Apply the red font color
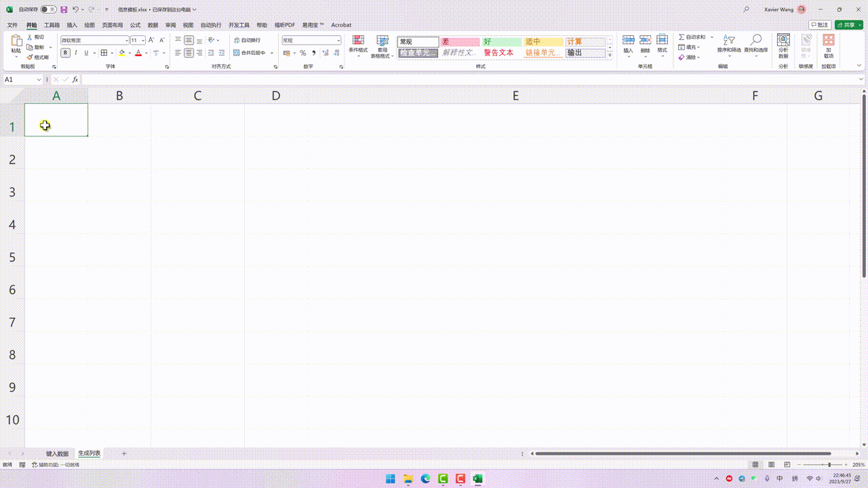 [138, 53]
